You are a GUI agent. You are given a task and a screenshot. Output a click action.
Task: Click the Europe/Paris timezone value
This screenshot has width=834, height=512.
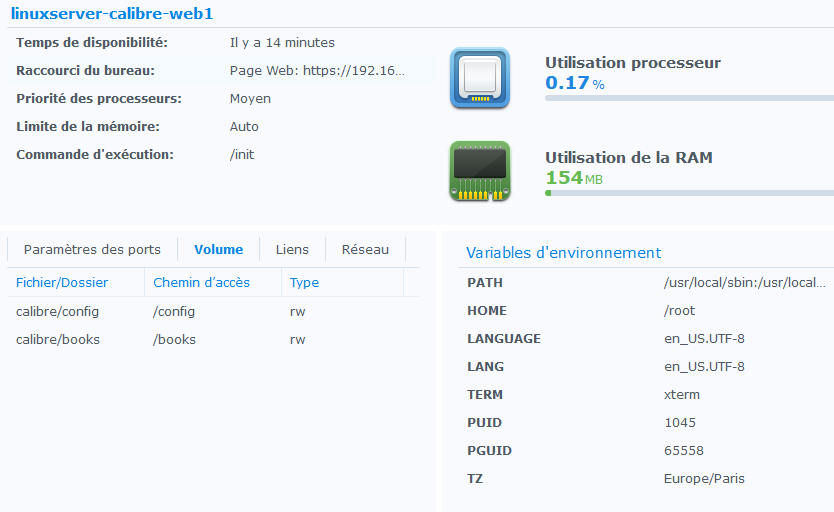click(704, 479)
